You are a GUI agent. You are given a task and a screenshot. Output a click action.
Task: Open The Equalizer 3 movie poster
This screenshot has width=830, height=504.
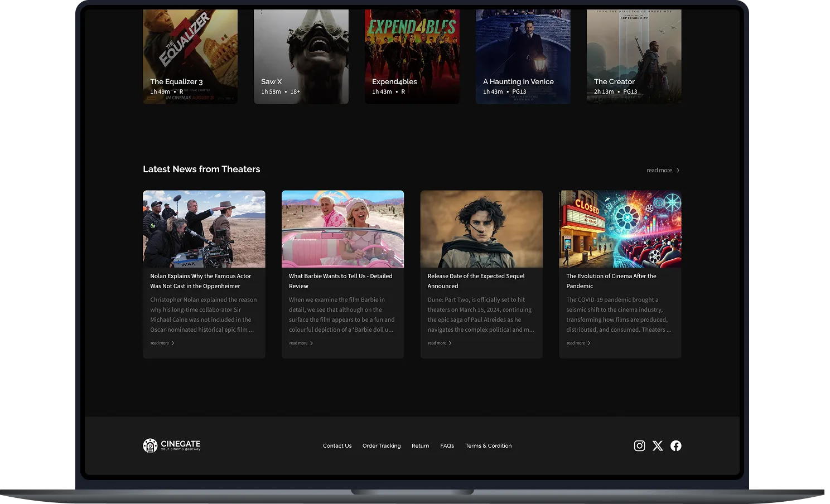point(190,56)
